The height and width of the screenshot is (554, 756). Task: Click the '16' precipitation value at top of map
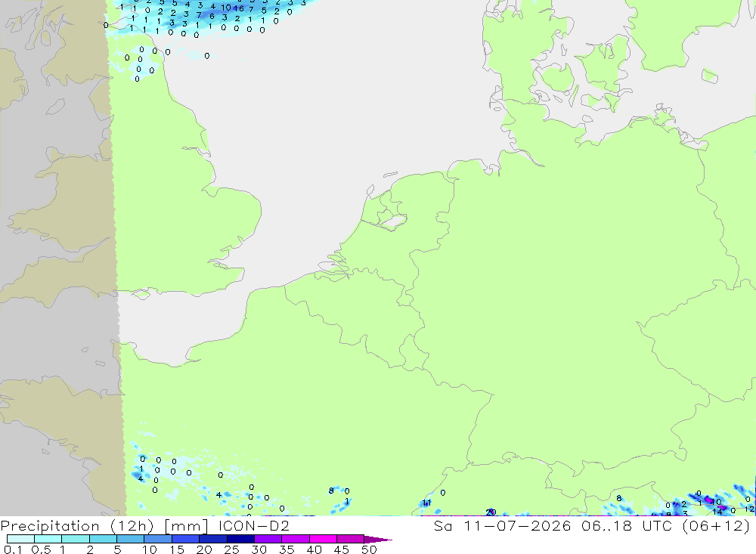click(239, 8)
